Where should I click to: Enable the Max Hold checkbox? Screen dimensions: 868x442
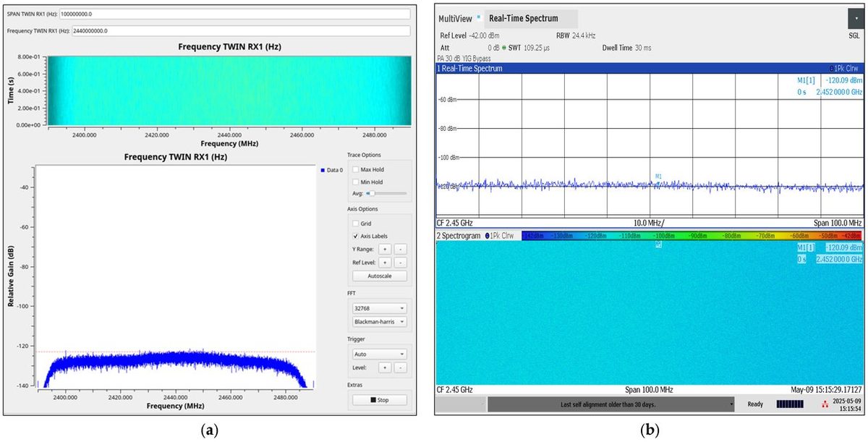356,169
